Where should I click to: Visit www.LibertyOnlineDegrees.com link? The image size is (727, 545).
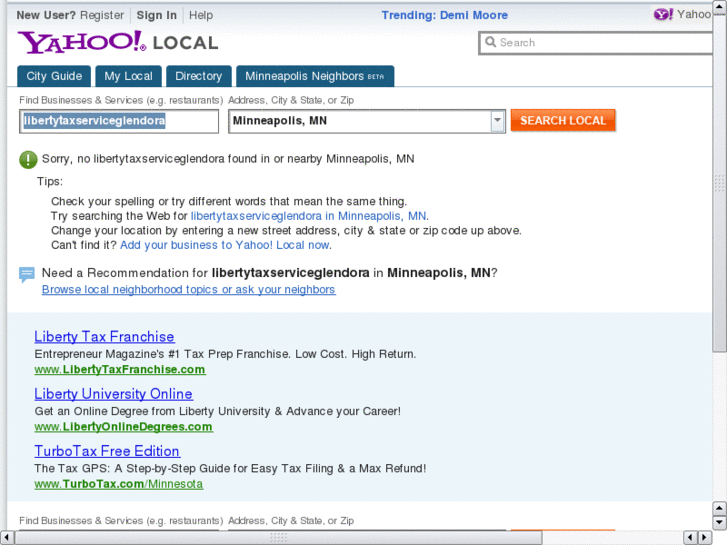click(124, 427)
